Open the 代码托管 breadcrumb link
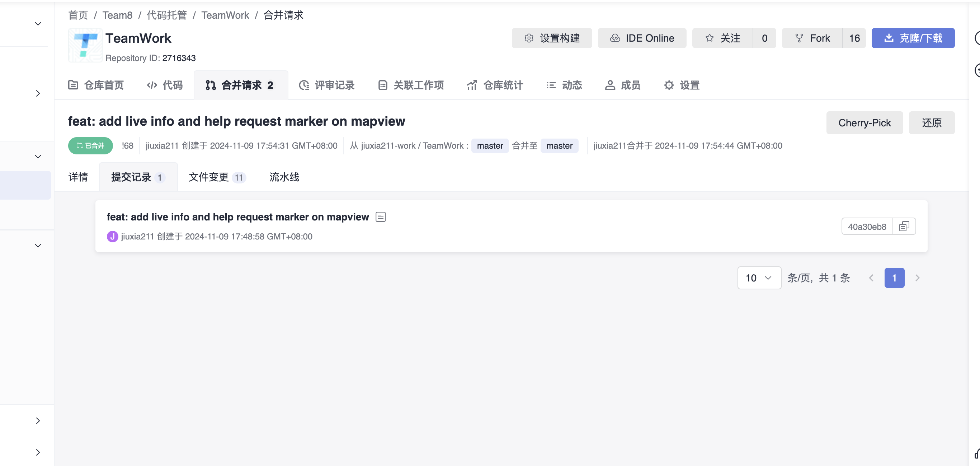 167,15
